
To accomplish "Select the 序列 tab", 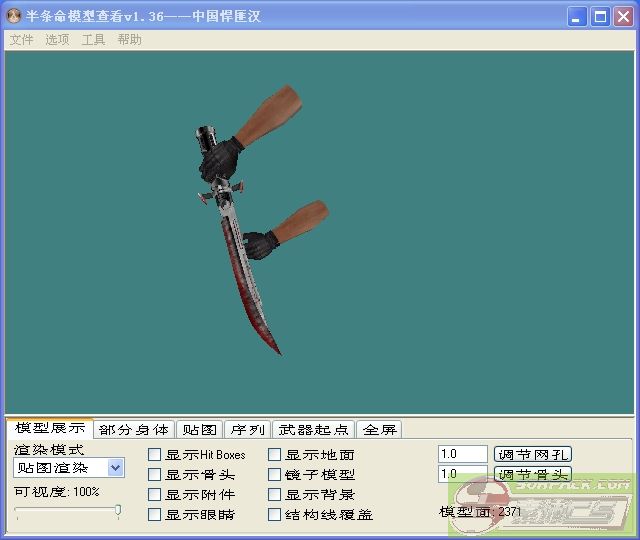I will coord(247,430).
